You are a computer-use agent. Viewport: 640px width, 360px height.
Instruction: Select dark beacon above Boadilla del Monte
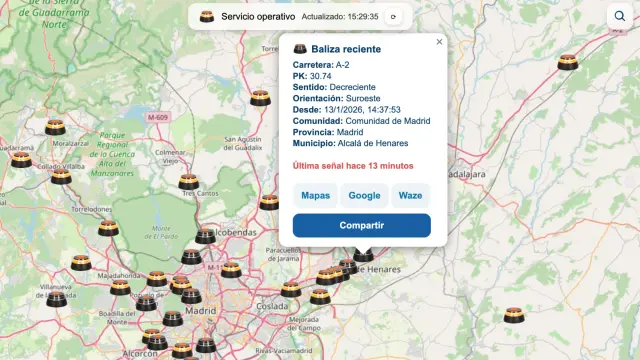pyautogui.click(x=146, y=303)
